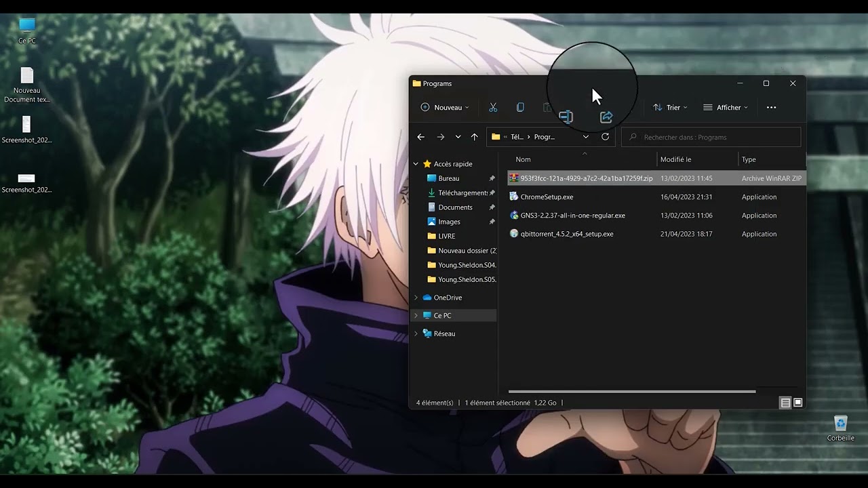This screenshot has width=868, height=488.
Task: Click the first Screenshot_202 desktop file
Action: 26,130
